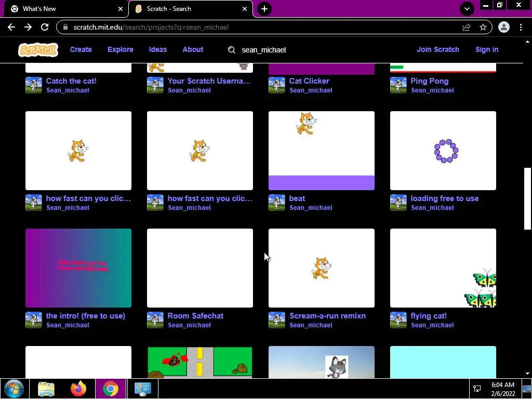Close the What's New tab
532x399 pixels.
[120, 9]
